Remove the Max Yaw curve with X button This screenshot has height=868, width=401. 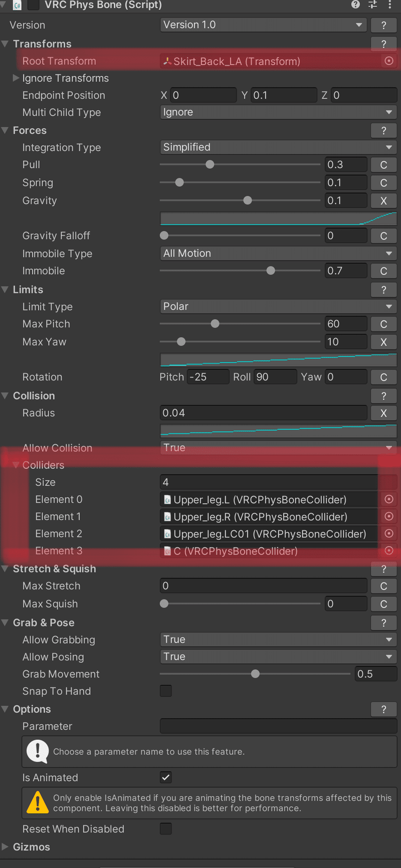384,342
